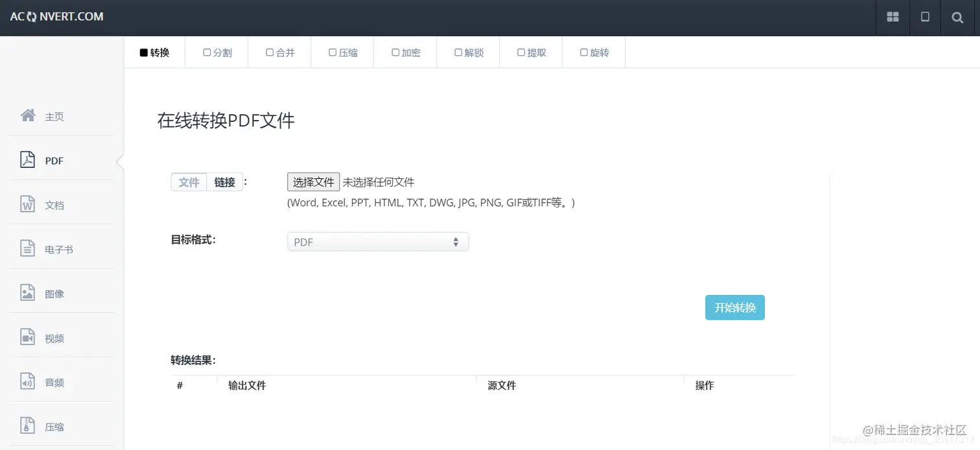Click the home icon in sidebar
The image size is (980, 450).
(x=28, y=115)
